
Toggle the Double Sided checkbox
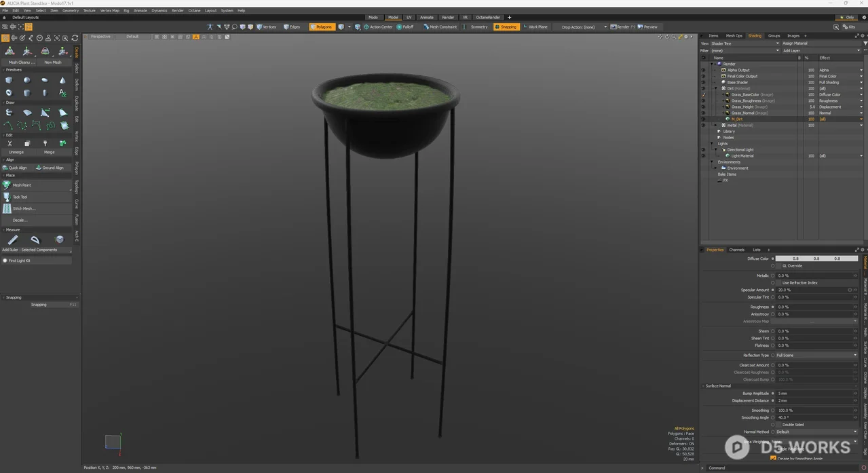point(778,425)
